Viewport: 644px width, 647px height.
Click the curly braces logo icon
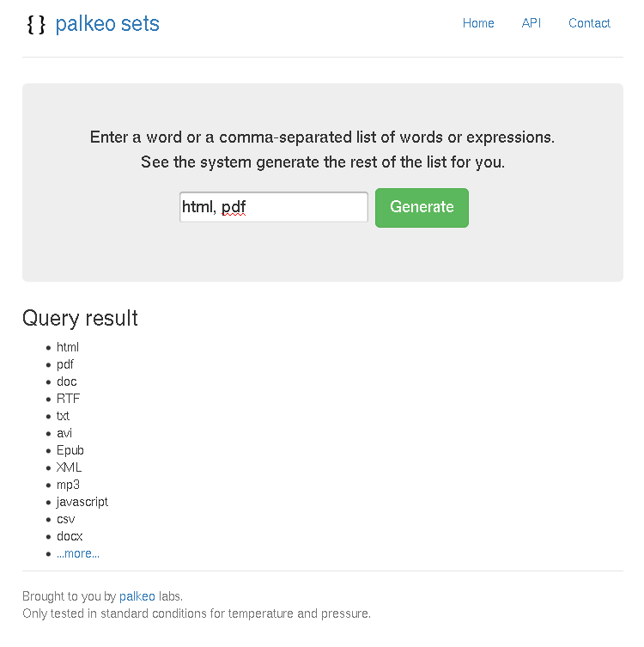(36, 24)
